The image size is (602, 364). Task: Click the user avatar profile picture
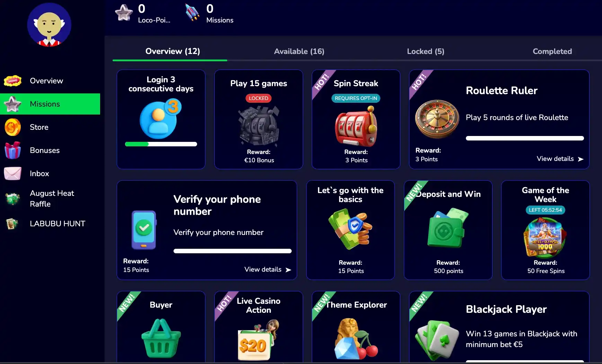pyautogui.click(x=49, y=25)
